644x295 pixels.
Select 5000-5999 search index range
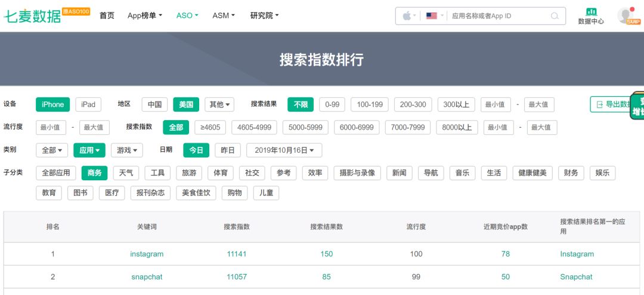305,128
